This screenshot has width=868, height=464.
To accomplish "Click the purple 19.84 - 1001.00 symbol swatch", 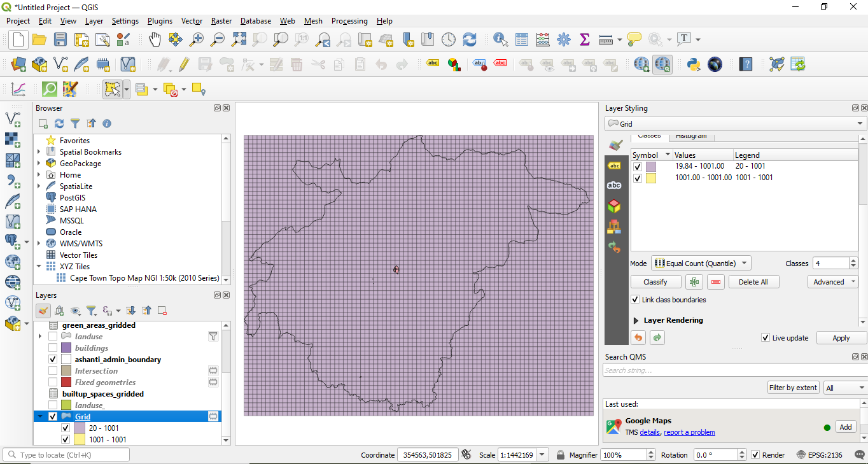I will [x=651, y=167].
